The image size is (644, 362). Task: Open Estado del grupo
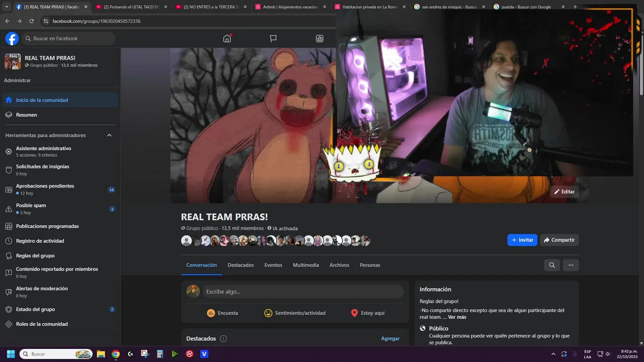60,309
